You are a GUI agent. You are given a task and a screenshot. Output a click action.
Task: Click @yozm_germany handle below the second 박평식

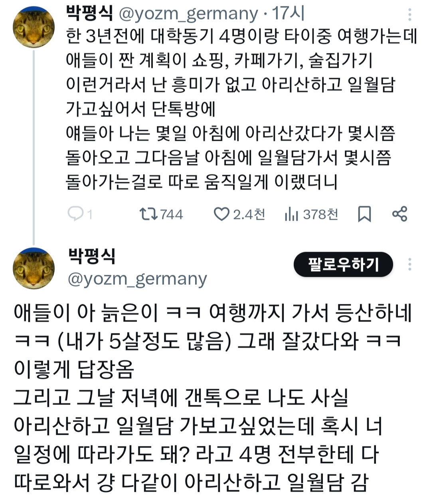tap(137, 279)
